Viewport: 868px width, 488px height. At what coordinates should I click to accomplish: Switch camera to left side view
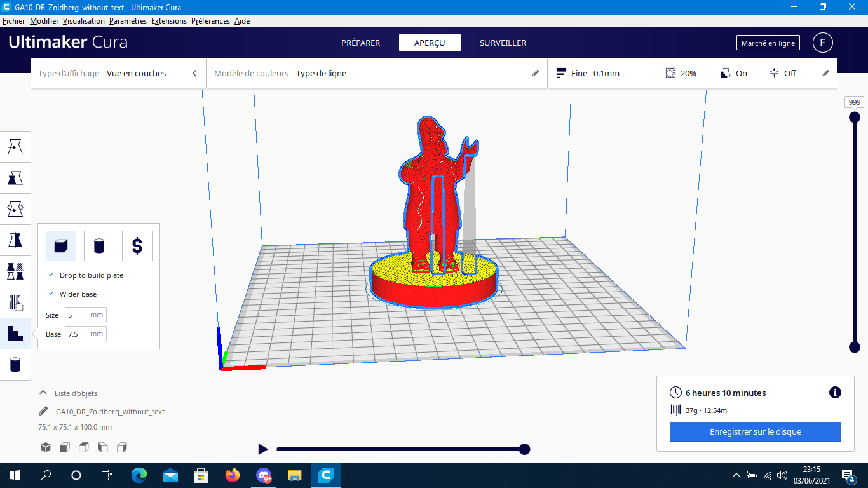(103, 447)
